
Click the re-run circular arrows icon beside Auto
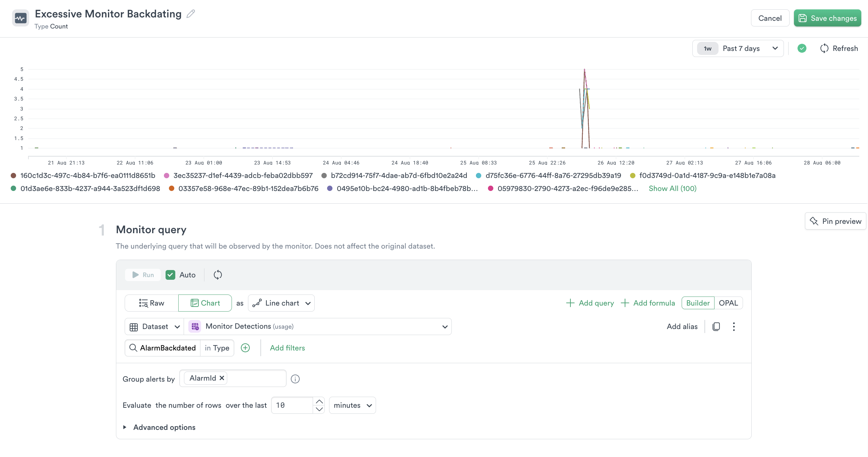click(x=218, y=275)
